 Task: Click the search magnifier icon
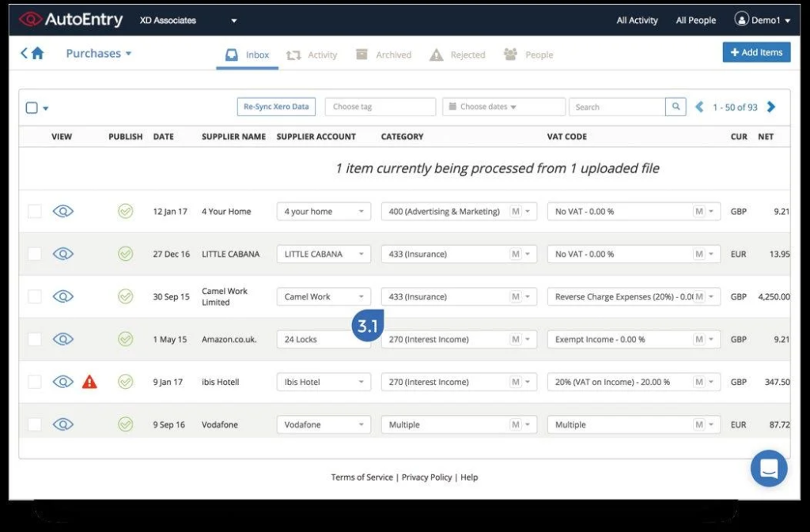676,107
